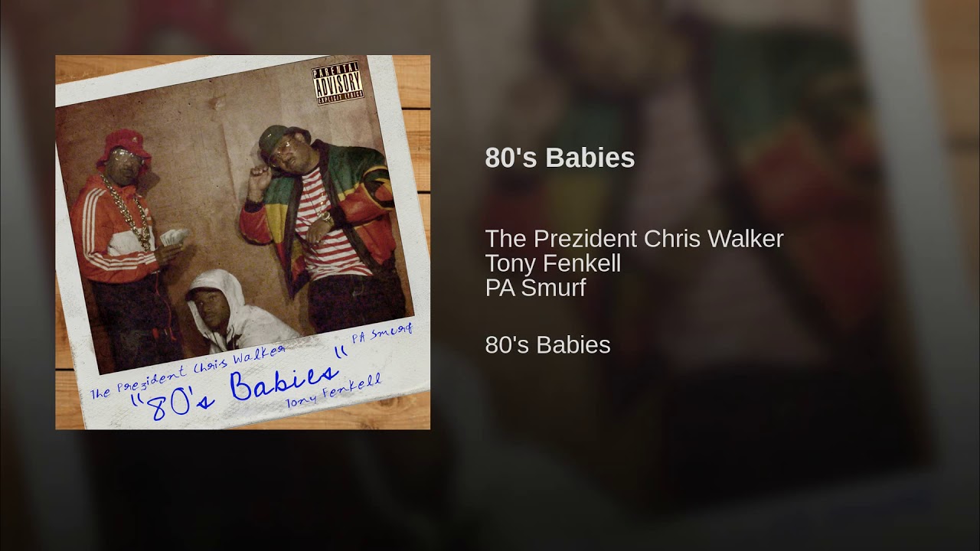Click handwritten Prezident Chris Walker signature on cover
Image resolution: width=980 pixels, height=551 pixels.
pyautogui.click(x=186, y=372)
